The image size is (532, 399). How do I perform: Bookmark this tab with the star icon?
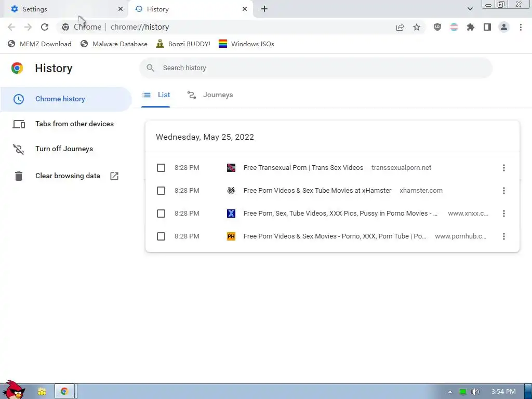click(417, 27)
